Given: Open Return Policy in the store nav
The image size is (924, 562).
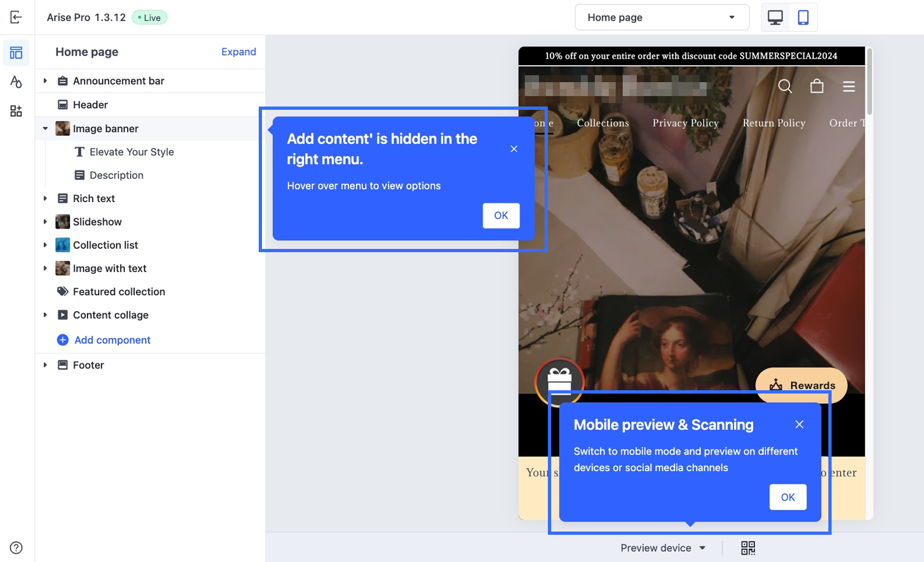Looking at the screenshot, I should coord(774,123).
